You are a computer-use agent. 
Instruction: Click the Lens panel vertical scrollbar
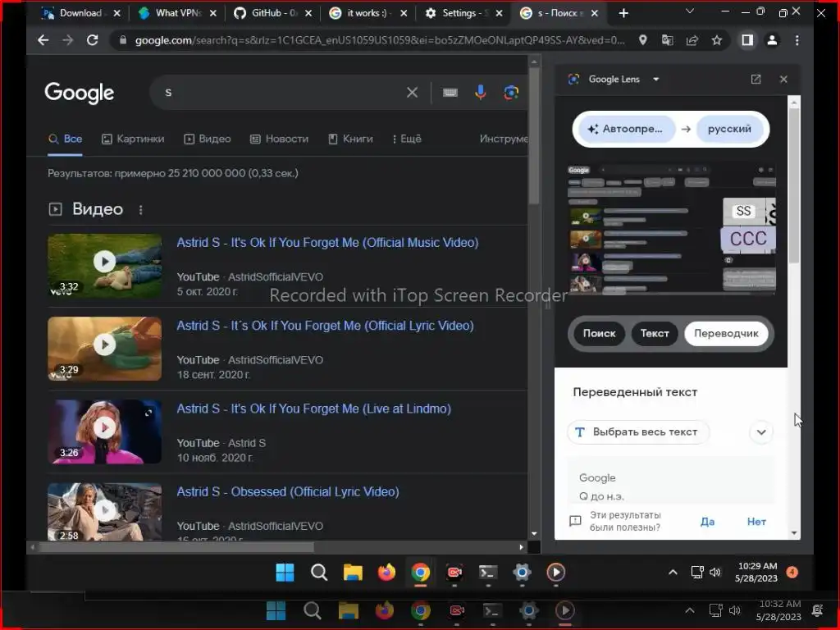[x=794, y=185]
